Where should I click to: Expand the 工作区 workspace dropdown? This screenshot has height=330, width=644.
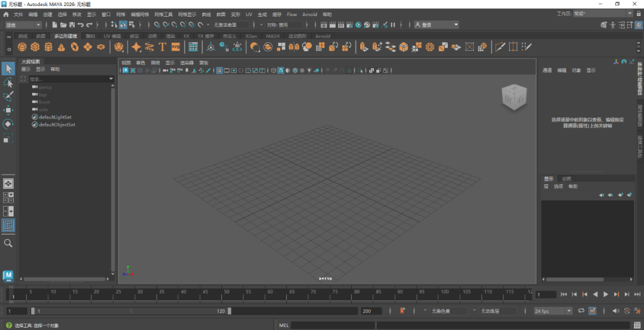point(603,14)
